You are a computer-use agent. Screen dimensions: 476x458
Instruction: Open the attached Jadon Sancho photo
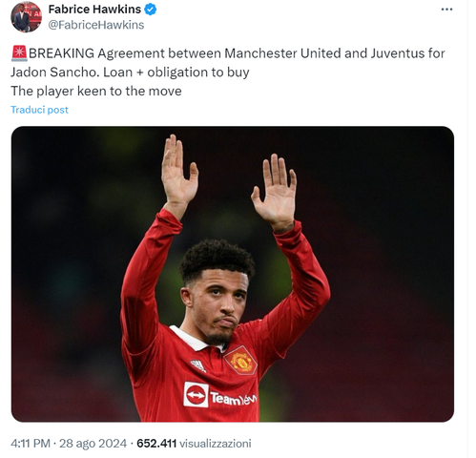[x=233, y=274]
